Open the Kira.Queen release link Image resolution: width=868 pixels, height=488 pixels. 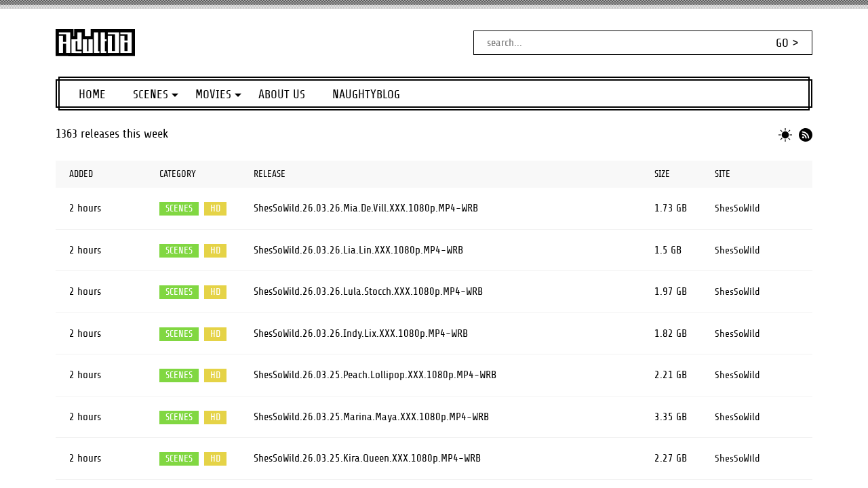[367, 458]
